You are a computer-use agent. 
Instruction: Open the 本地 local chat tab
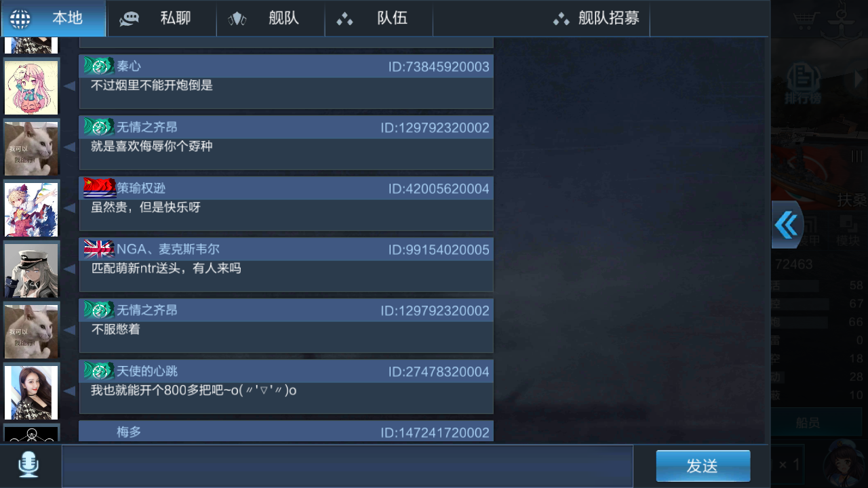[54, 18]
